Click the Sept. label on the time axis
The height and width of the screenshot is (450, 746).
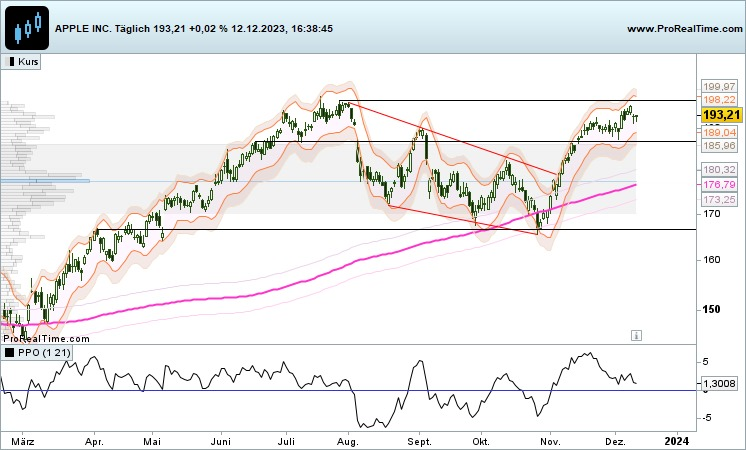tap(420, 441)
